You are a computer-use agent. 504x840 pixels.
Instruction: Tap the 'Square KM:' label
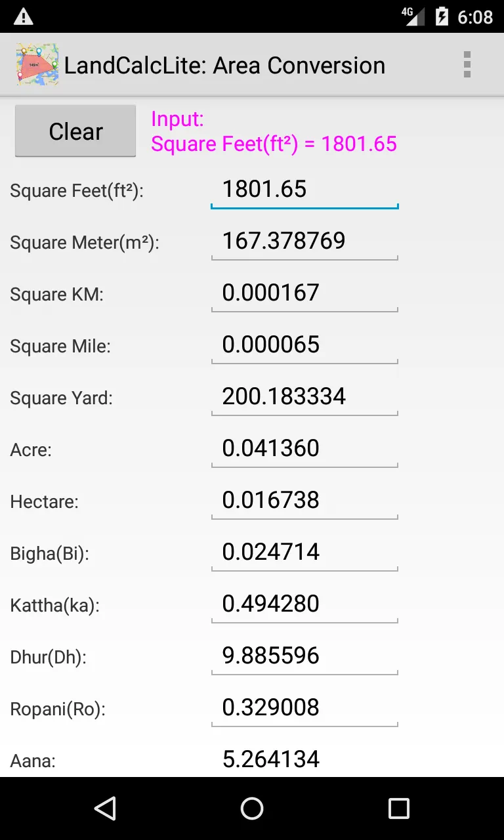pyautogui.click(x=57, y=295)
